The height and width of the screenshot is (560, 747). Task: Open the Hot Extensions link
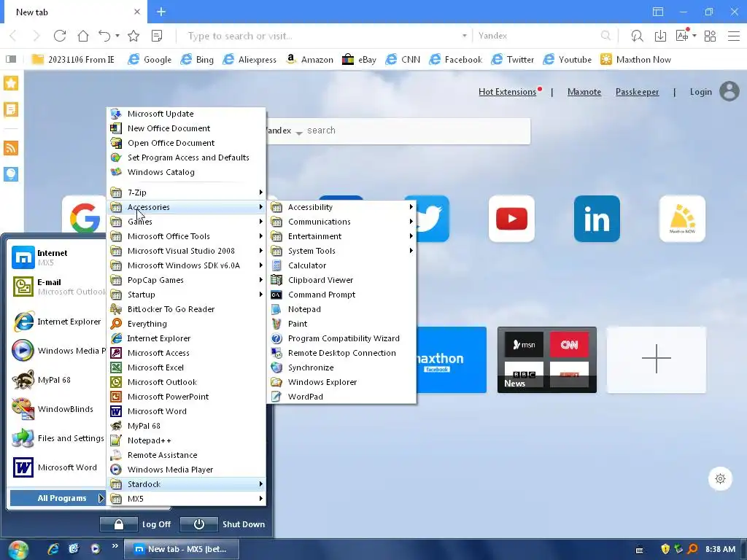coord(508,92)
